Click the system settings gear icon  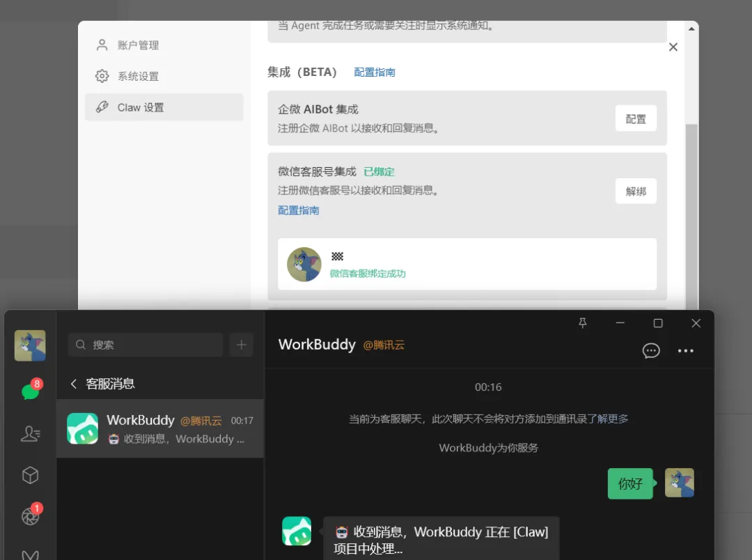tap(102, 77)
